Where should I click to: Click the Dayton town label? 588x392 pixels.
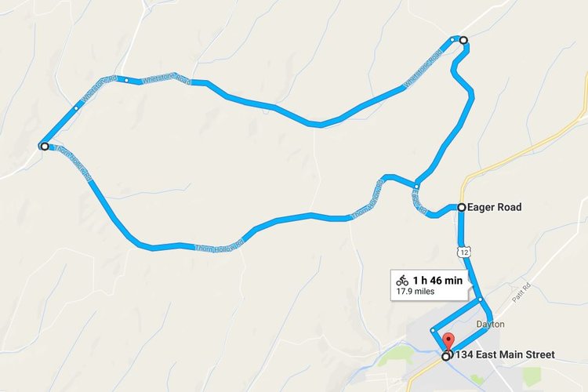(490, 324)
